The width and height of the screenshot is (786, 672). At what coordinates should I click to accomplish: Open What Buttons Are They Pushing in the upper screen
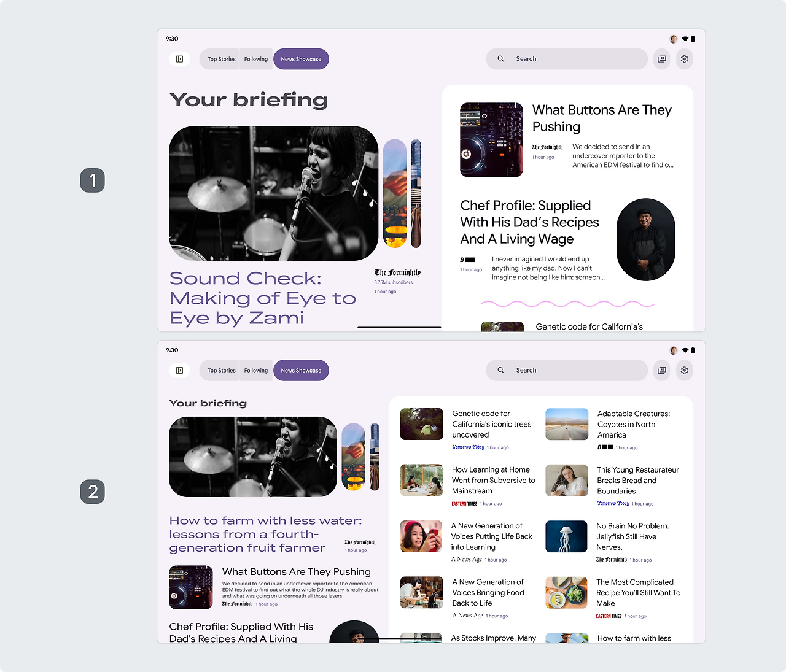pyautogui.click(x=602, y=118)
